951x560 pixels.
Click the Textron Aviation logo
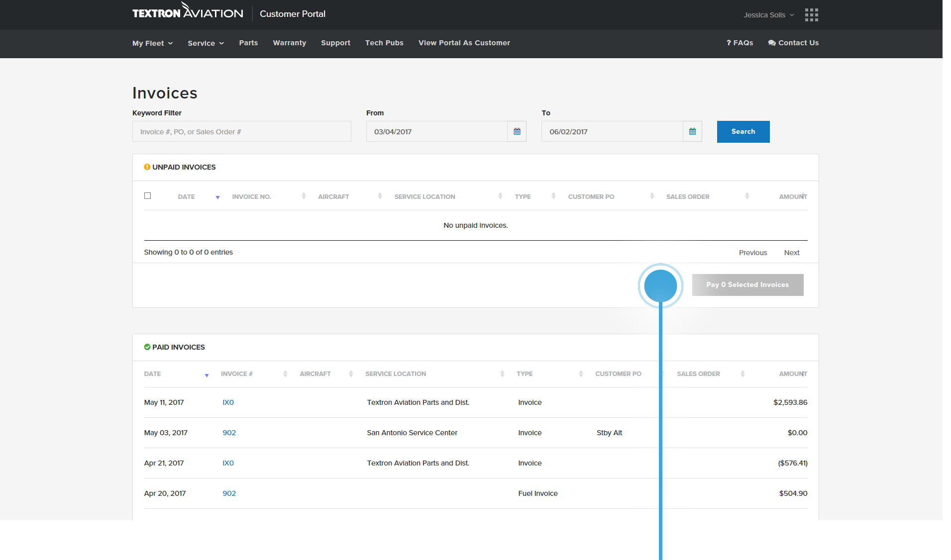coord(188,12)
